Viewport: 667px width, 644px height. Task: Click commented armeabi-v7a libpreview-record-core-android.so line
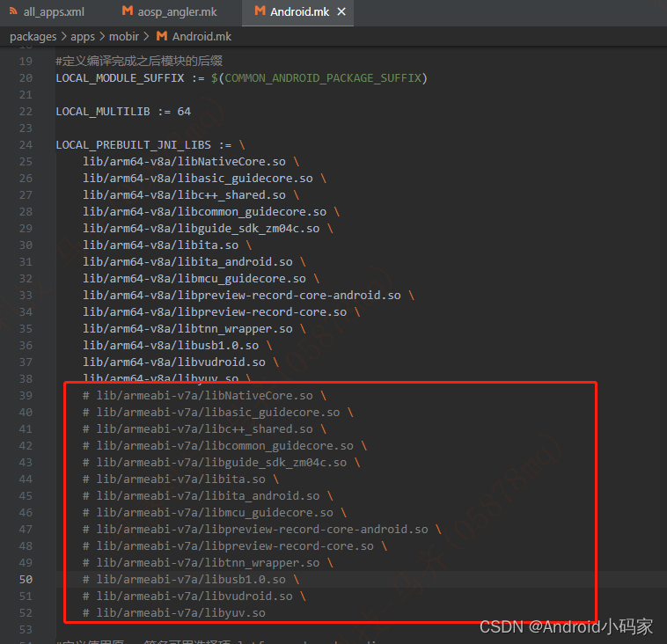click(x=262, y=529)
